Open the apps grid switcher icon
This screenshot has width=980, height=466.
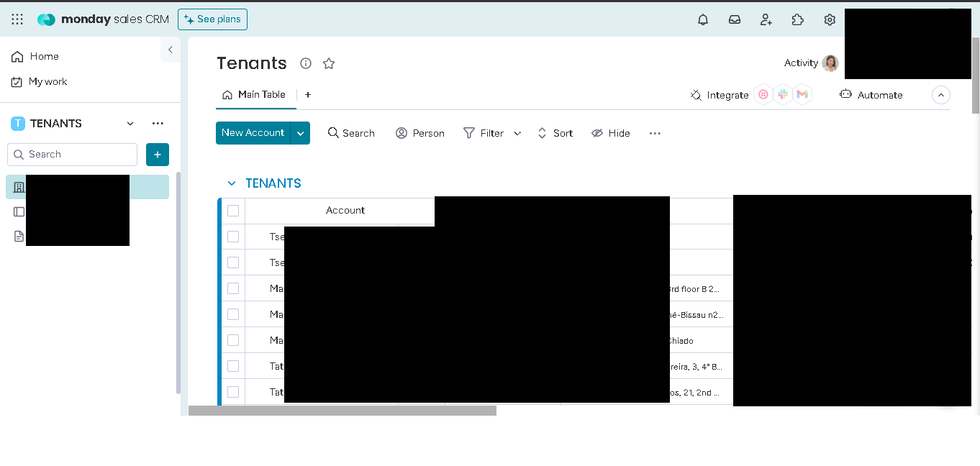(x=17, y=19)
